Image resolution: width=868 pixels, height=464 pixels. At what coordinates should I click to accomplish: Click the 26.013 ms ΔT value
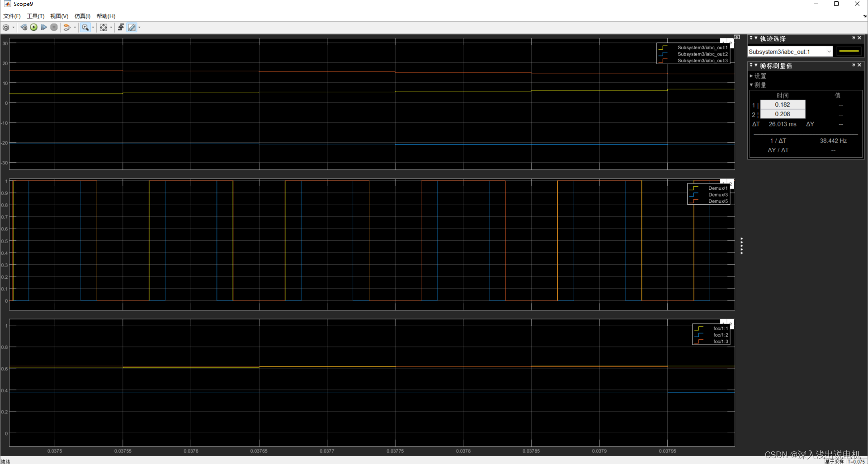point(783,124)
